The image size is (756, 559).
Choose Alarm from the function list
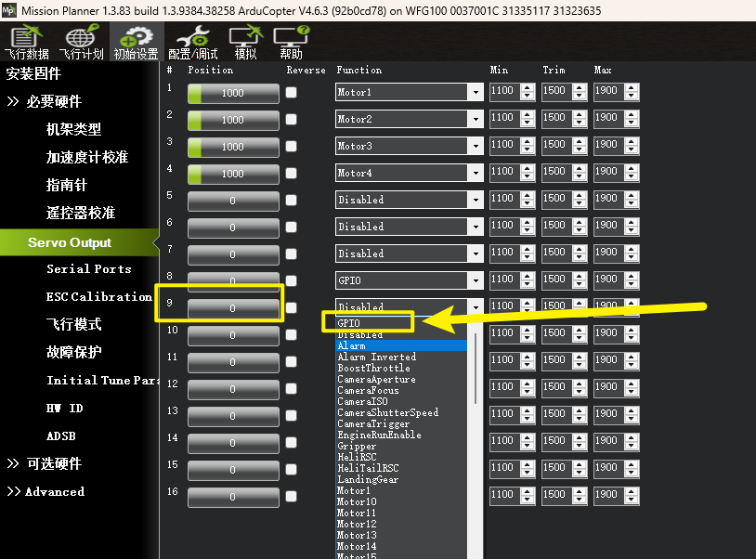point(400,345)
